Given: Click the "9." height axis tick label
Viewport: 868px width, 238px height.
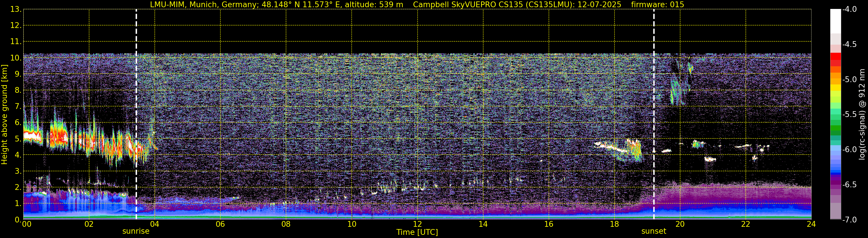Looking at the screenshot, I should click(x=18, y=74).
